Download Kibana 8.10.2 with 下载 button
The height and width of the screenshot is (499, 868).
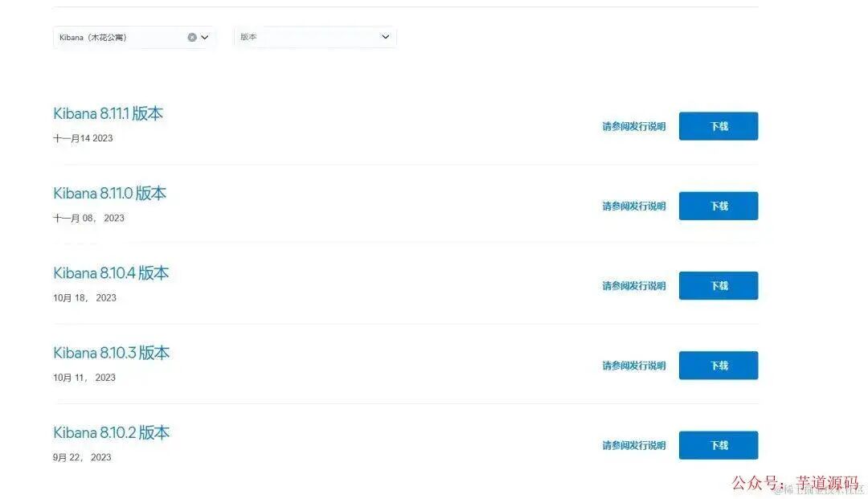tap(719, 445)
